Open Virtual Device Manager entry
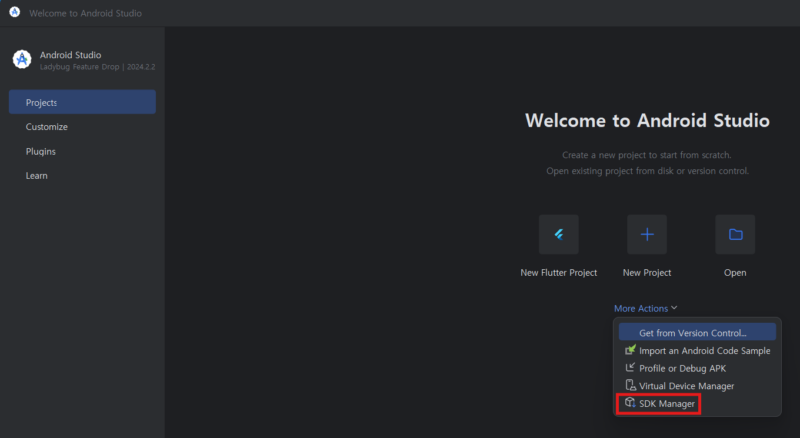 (697, 386)
